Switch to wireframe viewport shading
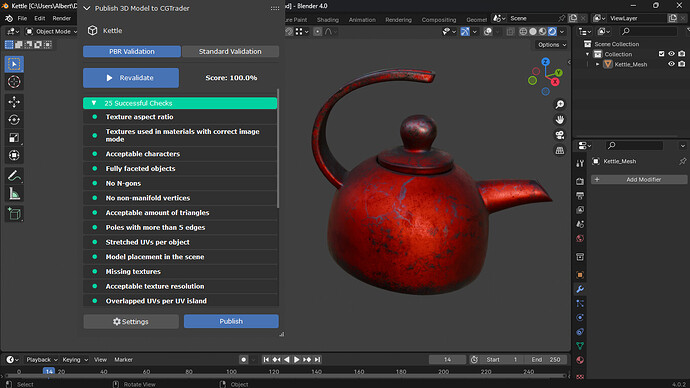 click(x=523, y=31)
